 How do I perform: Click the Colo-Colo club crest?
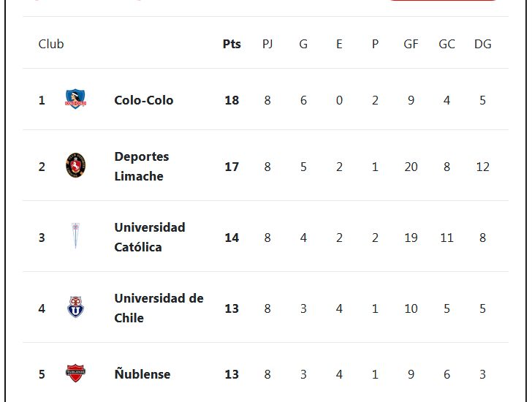pos(76,99)
